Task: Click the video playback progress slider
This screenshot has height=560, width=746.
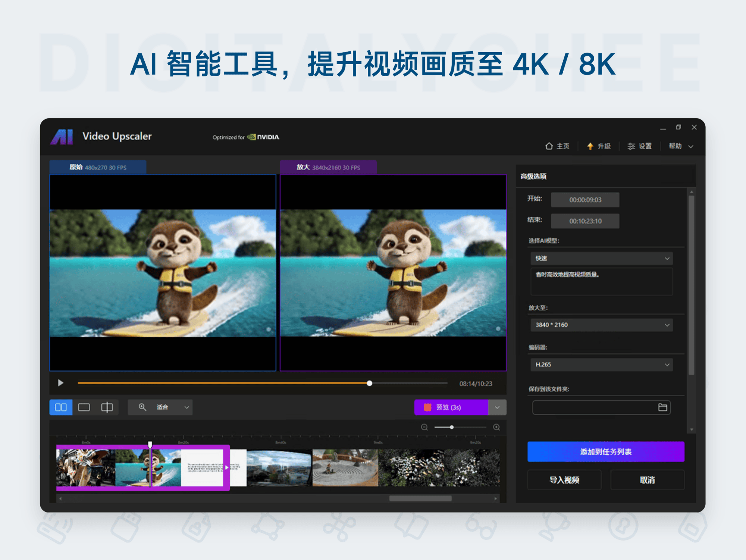Action: click(263, 383)
